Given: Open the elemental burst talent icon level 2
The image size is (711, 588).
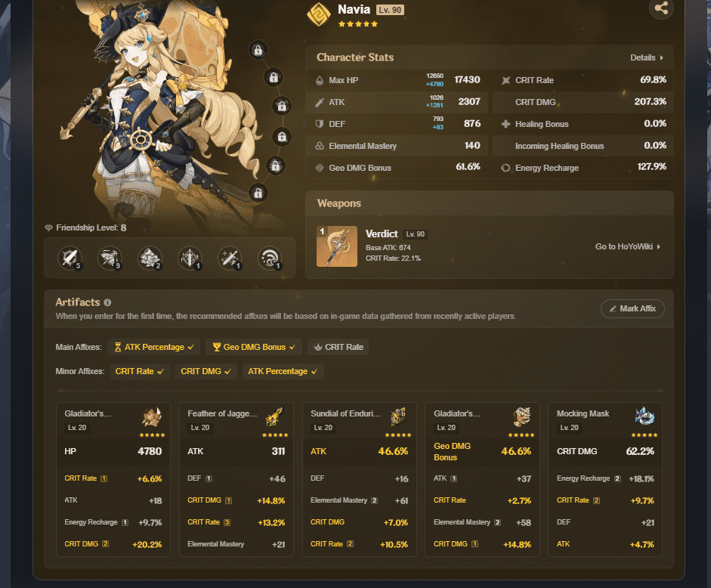Looking at the screenshot, I should click(x=150, y=258).
